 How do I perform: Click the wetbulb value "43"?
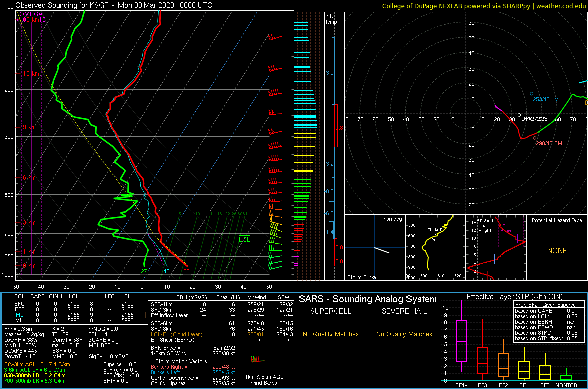[x=166, y=271]
